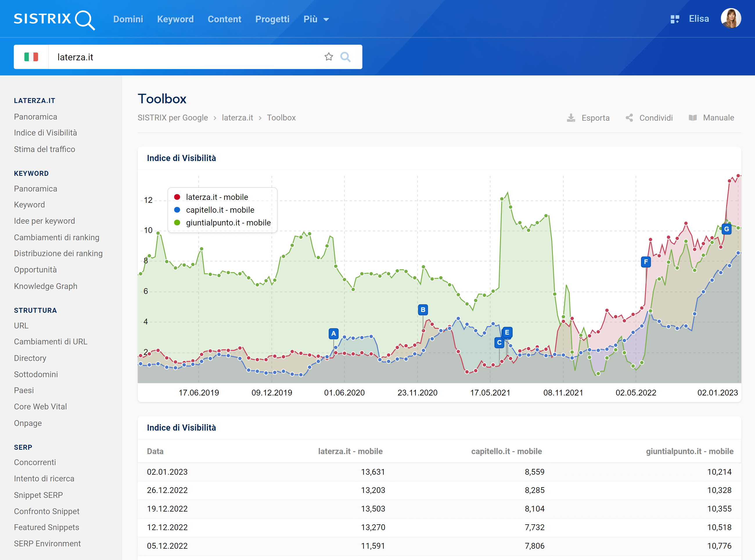The width and height of the screenshot is (755, 560).
Task: Click the SISTRIX logo magnifier icon
Action: [85, 20]
